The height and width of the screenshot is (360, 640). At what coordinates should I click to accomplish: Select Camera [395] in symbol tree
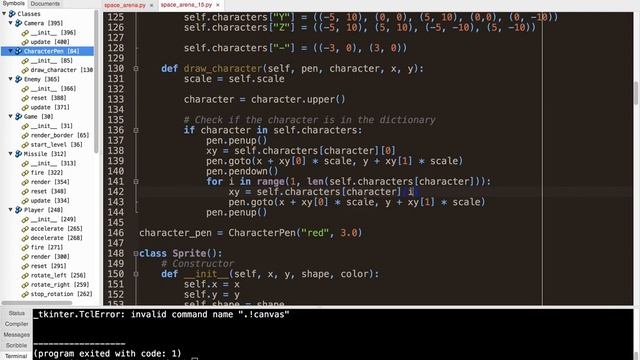[43, 23]
